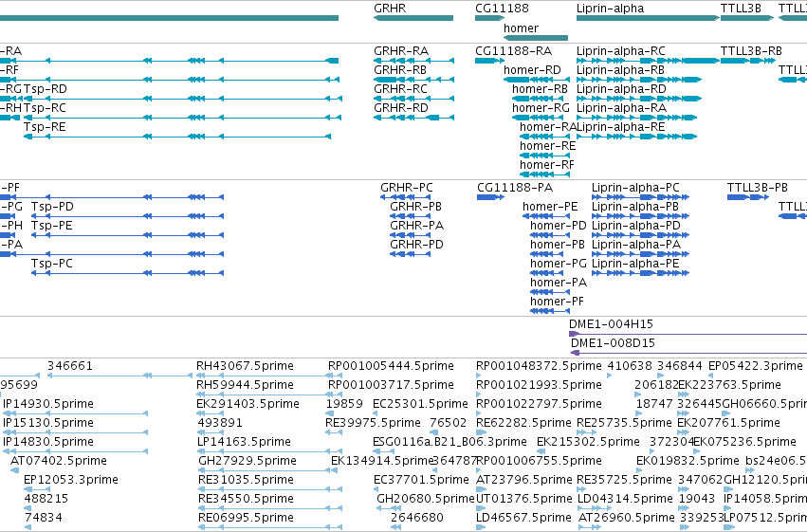Click the homer-RD transcript label
The width and height of the screenshot is (807, 532).
(532, 70)
